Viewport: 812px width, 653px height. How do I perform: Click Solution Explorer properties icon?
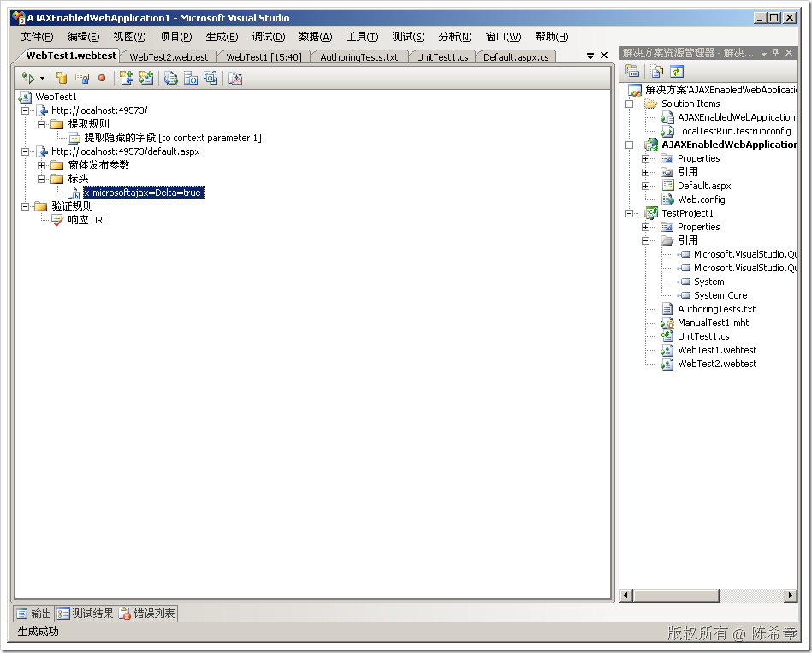(632, 71)
